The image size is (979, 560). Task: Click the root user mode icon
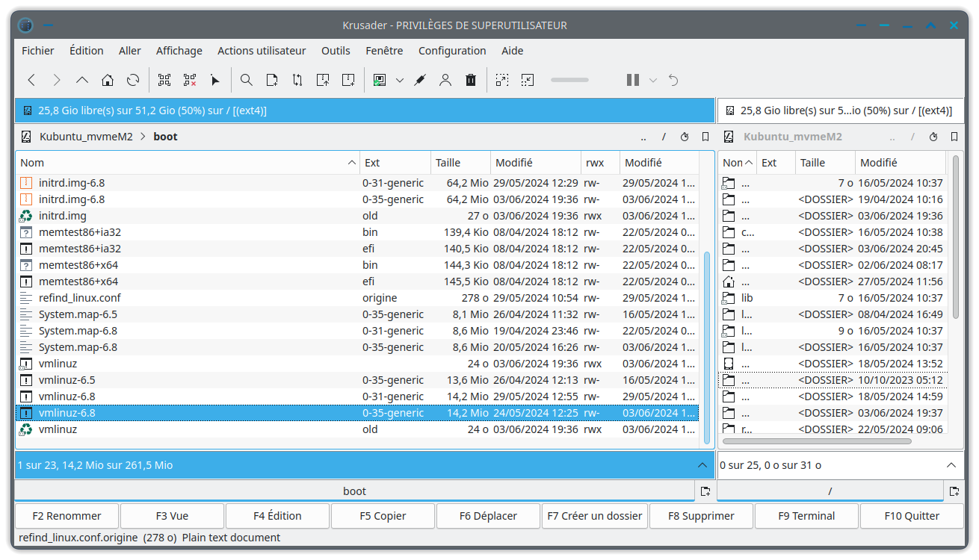click(x=445, y=80)
